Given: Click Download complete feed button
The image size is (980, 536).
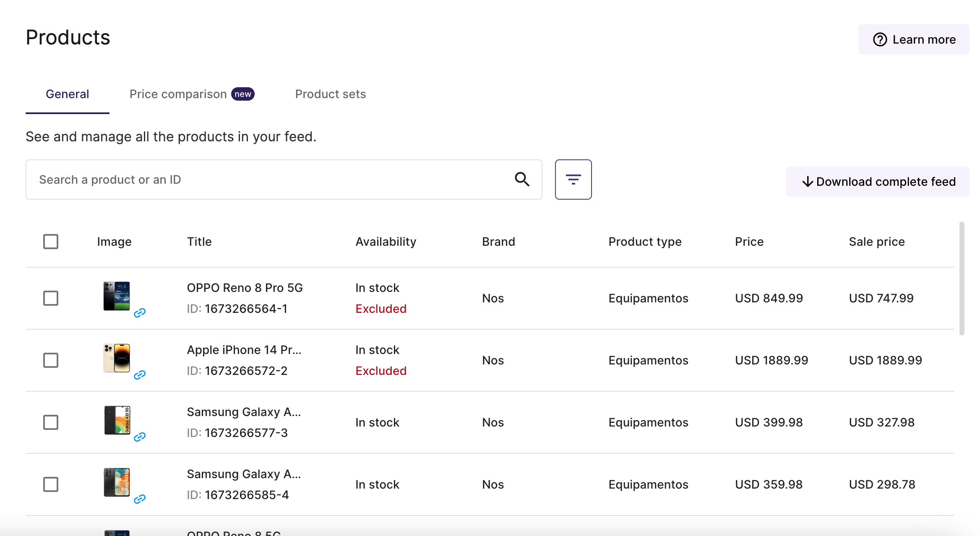Looking at the screenshot, I should [878, 182].
